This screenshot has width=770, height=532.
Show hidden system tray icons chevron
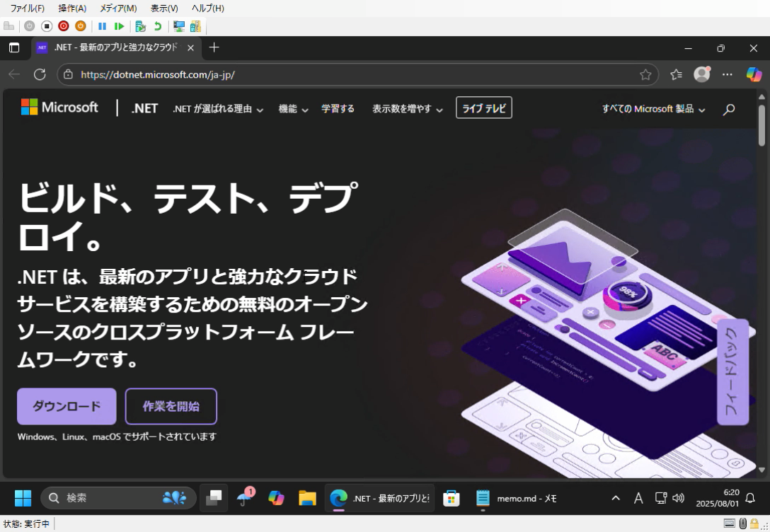pos(615,498)
